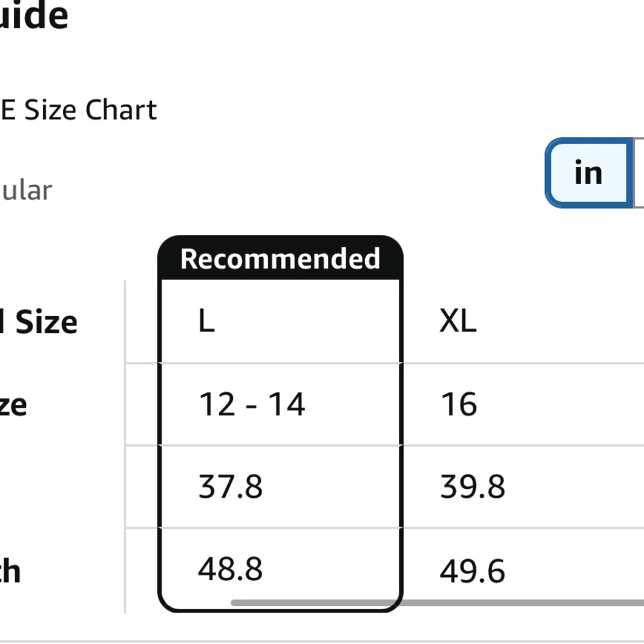Viewport: 644px width, 644px height.
Task: Click the horizontal scrollbar under the size table
Action: (438, 603)
